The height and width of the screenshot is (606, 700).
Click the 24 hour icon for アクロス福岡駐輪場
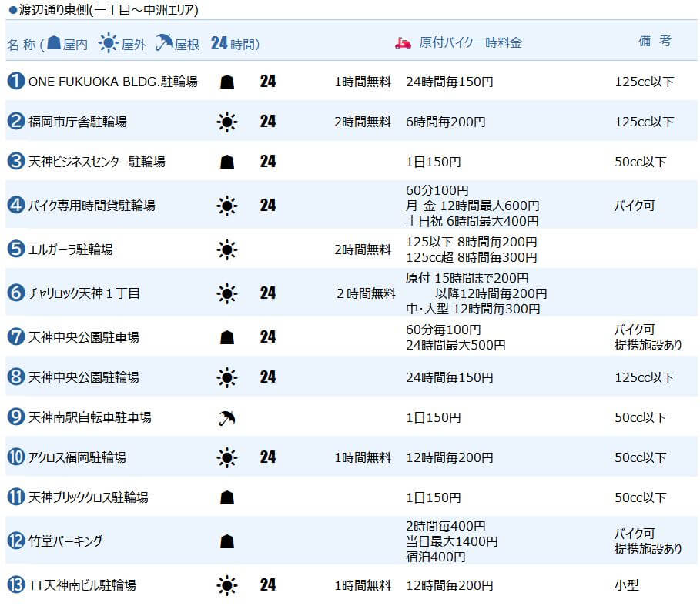tap(268, 457)
